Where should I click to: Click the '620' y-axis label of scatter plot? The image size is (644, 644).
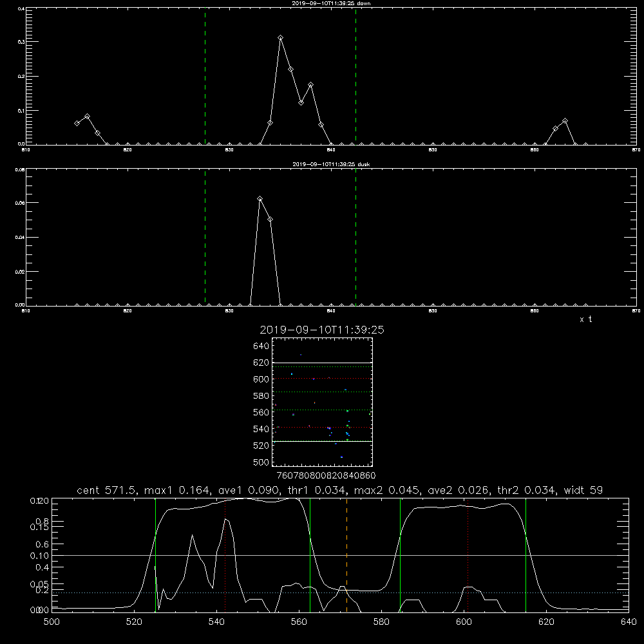(261, 363)
